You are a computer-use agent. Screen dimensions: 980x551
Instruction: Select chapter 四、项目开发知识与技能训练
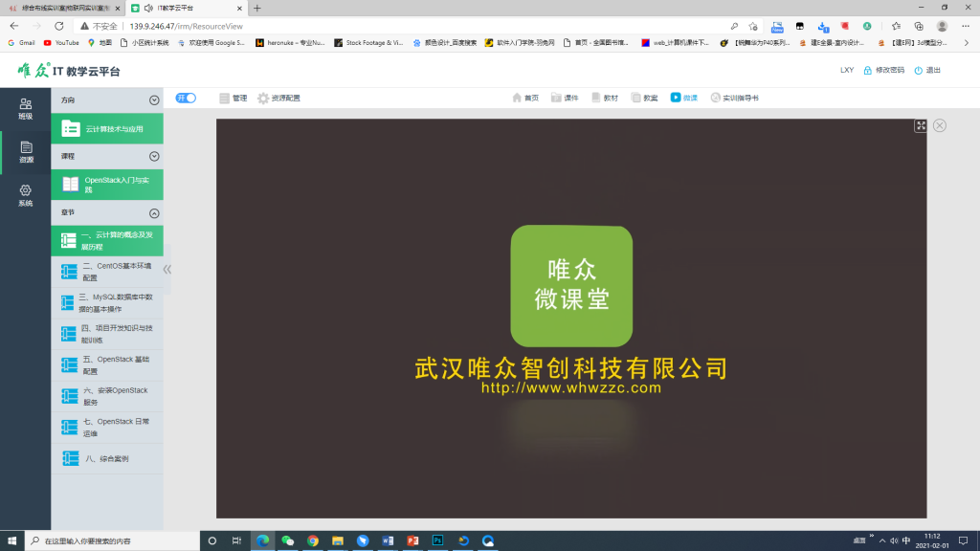pos(107,334)
